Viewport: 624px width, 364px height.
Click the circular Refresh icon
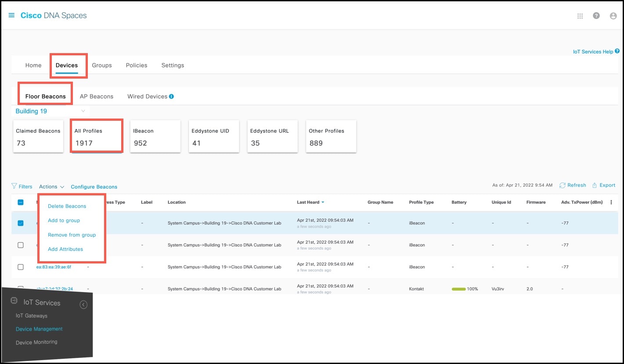click(562, 185)
